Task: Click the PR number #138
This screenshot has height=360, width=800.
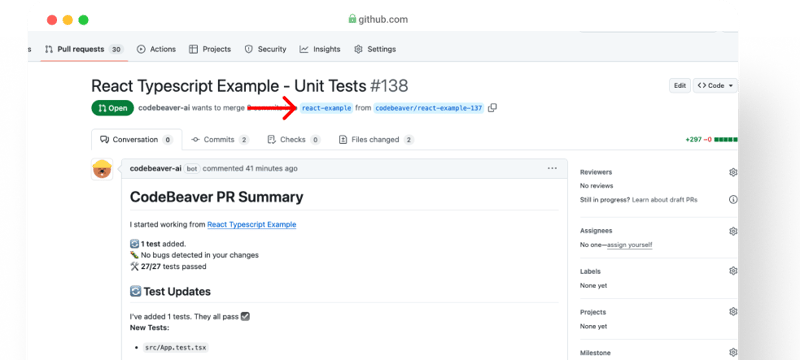Action: [389, 86]
